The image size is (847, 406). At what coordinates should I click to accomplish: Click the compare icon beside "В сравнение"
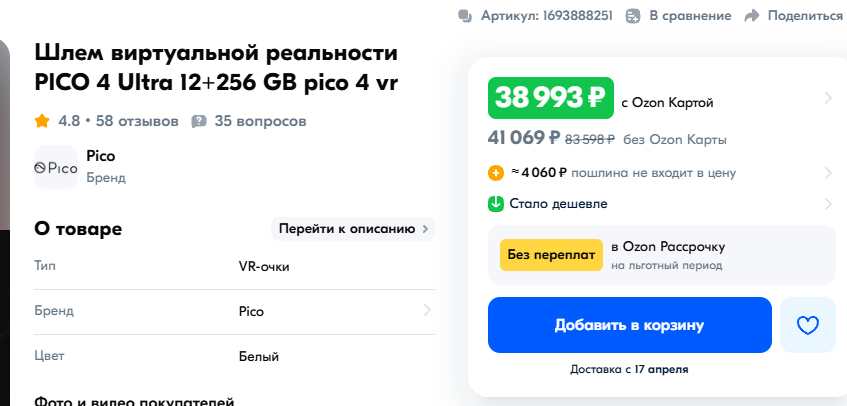click(633, 15)
